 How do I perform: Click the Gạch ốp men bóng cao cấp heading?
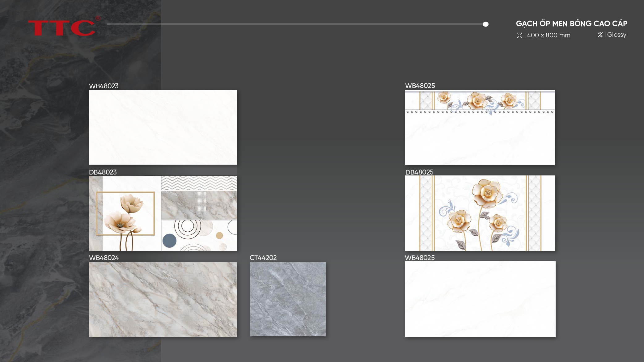click(x=571, y=23)
